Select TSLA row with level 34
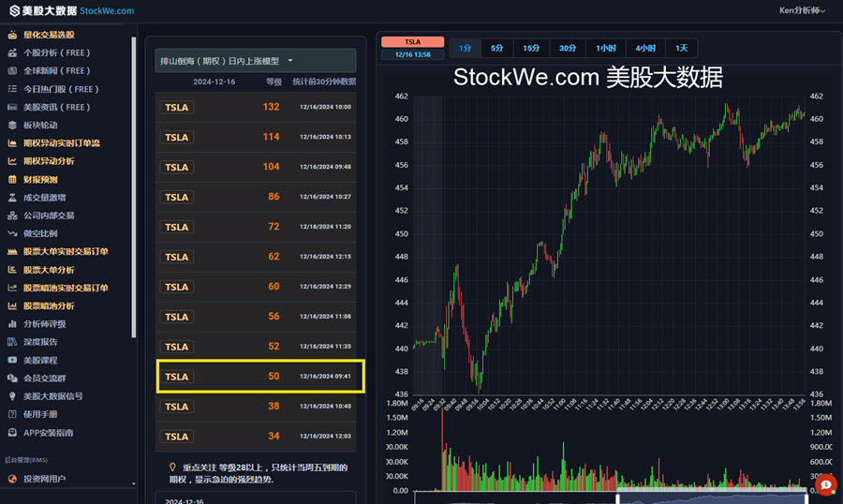This screenshot has width=843, height=504. point(256,437)
